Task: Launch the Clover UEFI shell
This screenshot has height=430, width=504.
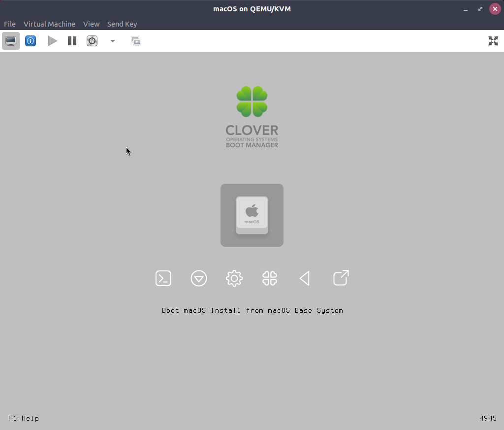Action: click(163, 278)
